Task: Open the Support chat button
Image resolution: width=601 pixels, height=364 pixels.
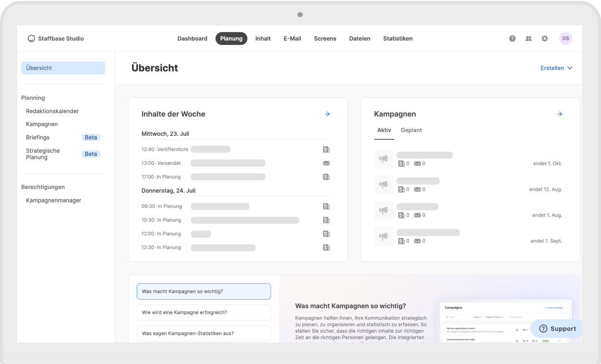Action: (x=557, y=329)
